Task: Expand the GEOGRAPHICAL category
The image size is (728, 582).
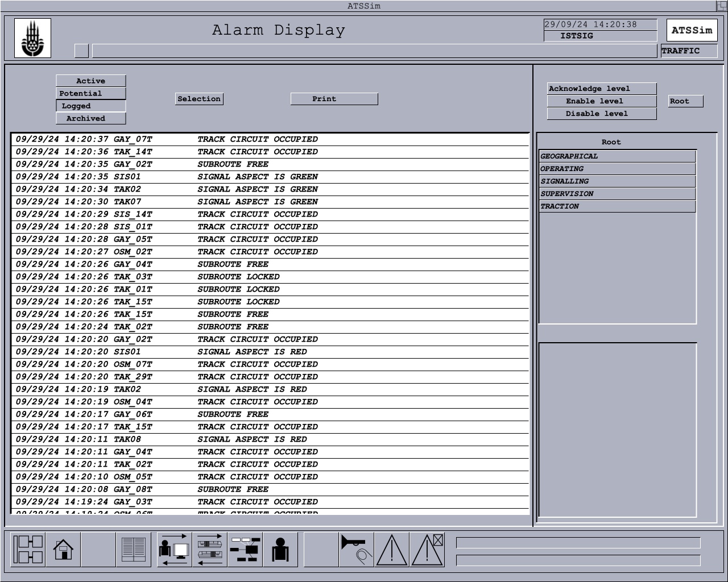Action: point(617,156)
